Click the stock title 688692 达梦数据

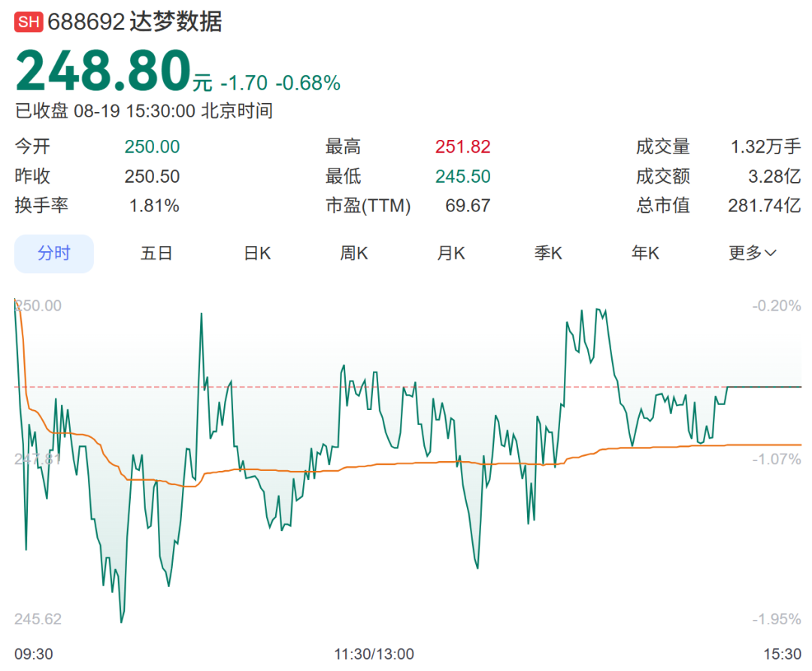pyautogui.click(x=135, y=22)
